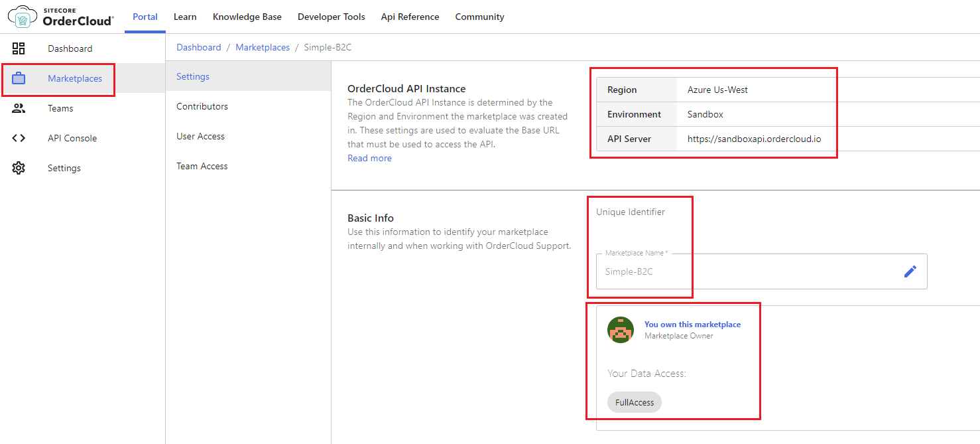This screenshot has height=444, width=980.
Task: Click the Environment row label in table
Action: tap(634, 114)
